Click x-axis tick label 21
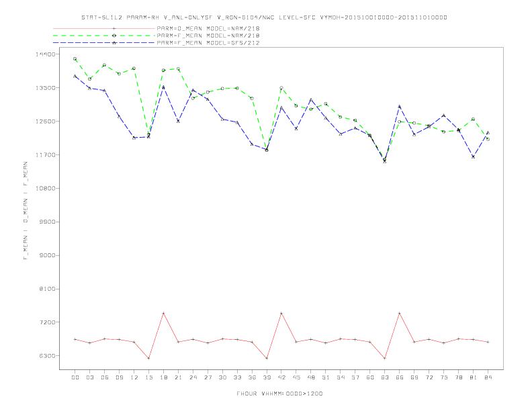Image resolution: width=532 pixels, height=411 pixels. [x=178, y=377]
